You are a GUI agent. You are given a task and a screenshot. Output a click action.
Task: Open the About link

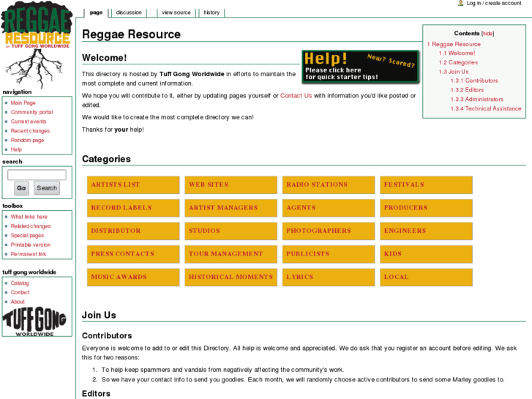tap(18, 302)
